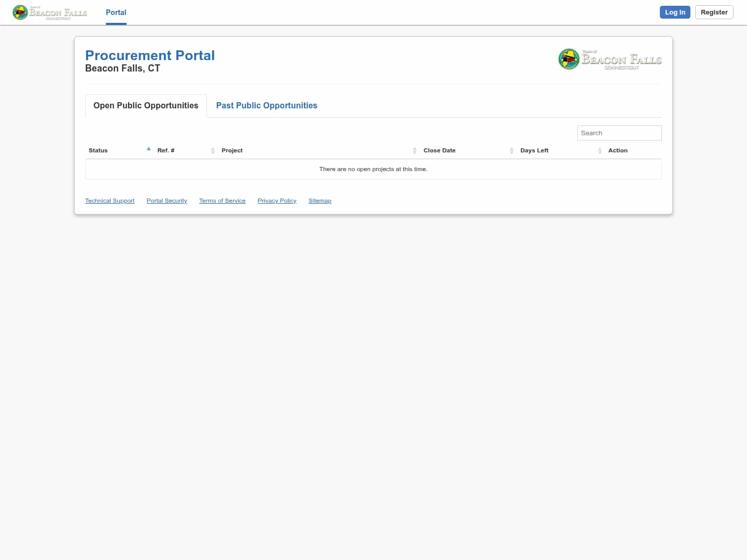747x560 pixels.
Task: Click inside the Search field
Action: pos(619,133)
